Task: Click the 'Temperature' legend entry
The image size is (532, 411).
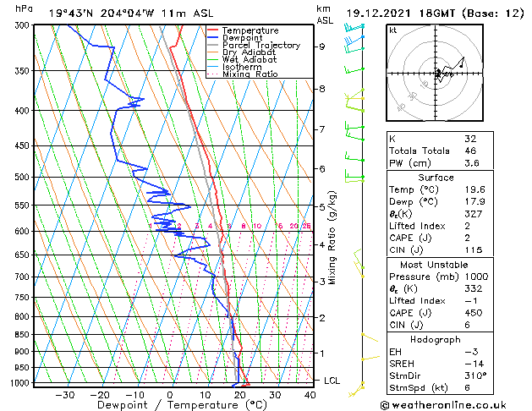Action: point(250,30)
